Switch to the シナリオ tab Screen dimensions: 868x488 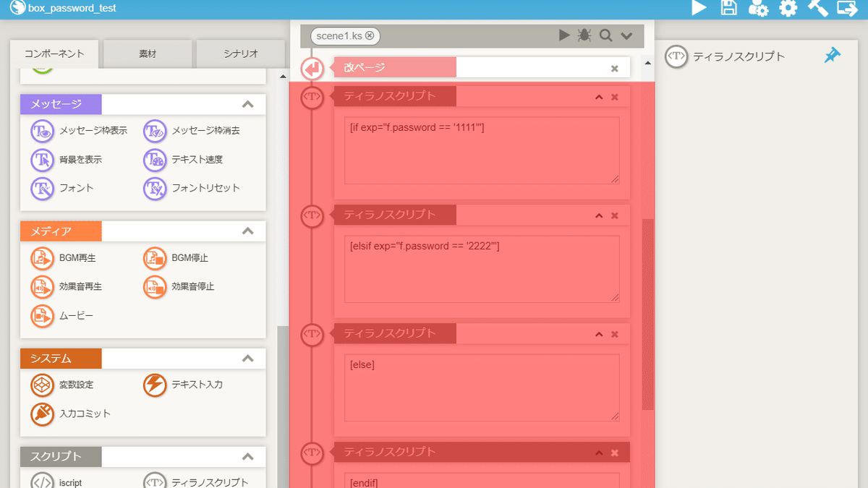241,53
